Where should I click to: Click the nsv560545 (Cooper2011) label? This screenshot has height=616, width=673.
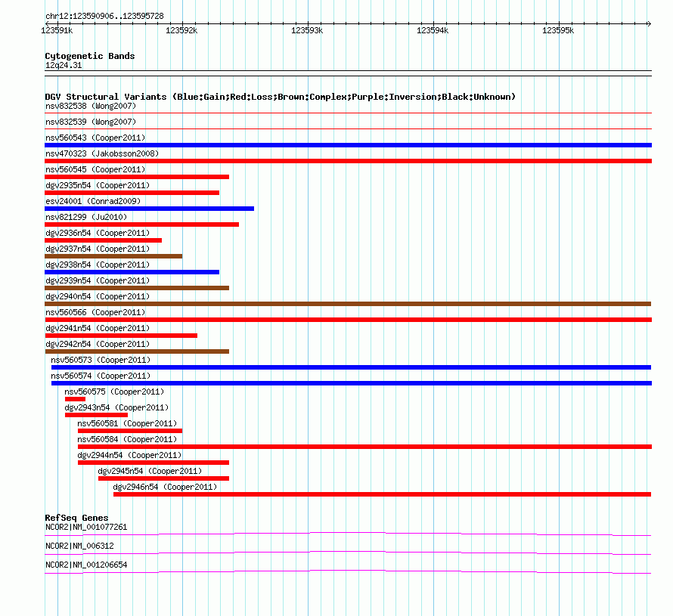tap(95, 169)
